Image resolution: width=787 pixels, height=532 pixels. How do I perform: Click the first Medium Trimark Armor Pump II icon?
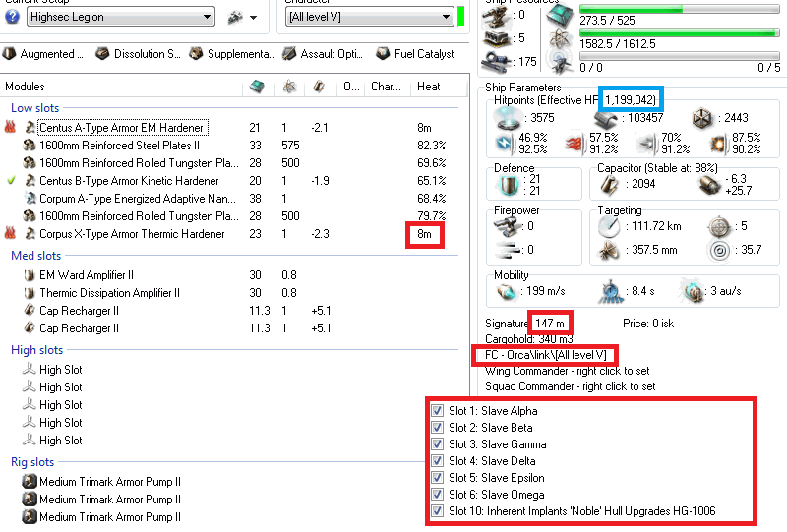[30, 481]
